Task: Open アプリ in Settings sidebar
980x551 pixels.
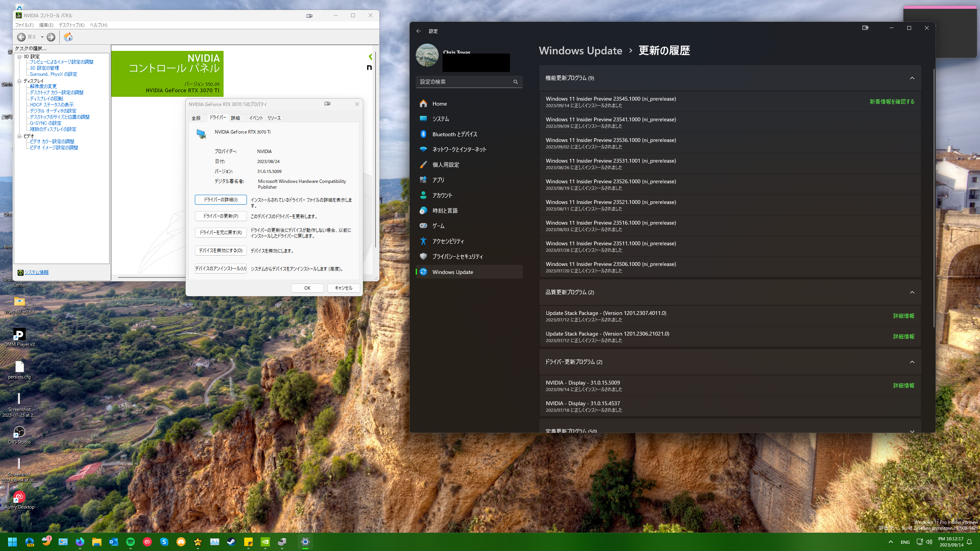Action: (469, 180)
